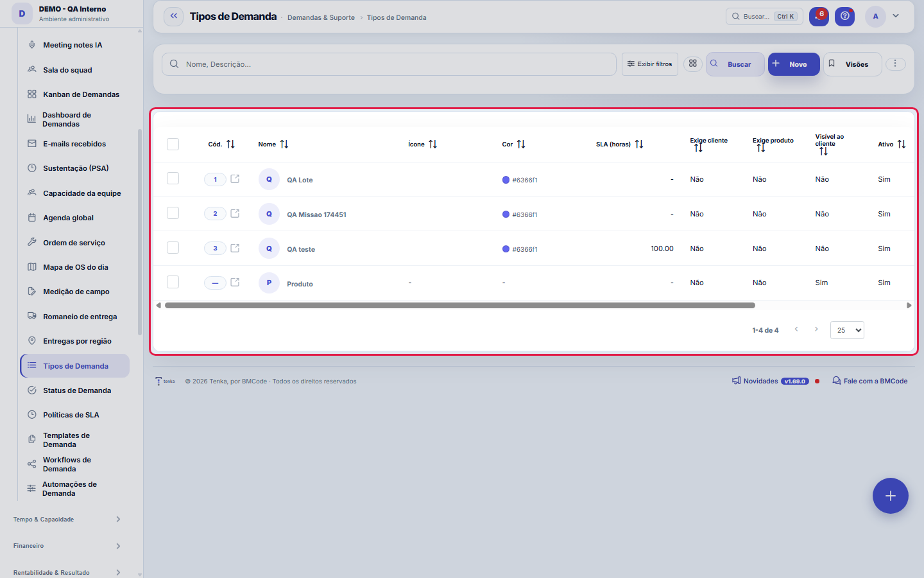924x578 pixels.
Task: Sort by Ícone column arrows
Action: (x=433, y=144)
